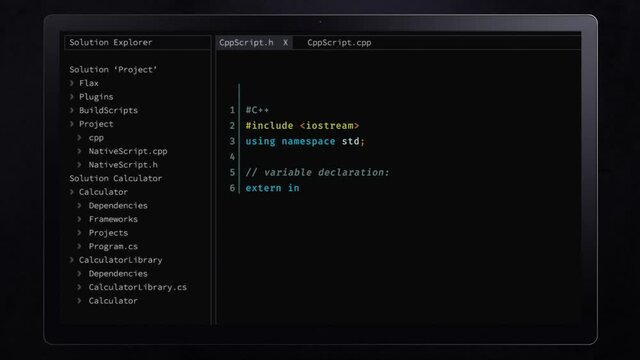Open NativeScript.h from the tree
Viewport: 640px width, 360px height.
[123, 164]
